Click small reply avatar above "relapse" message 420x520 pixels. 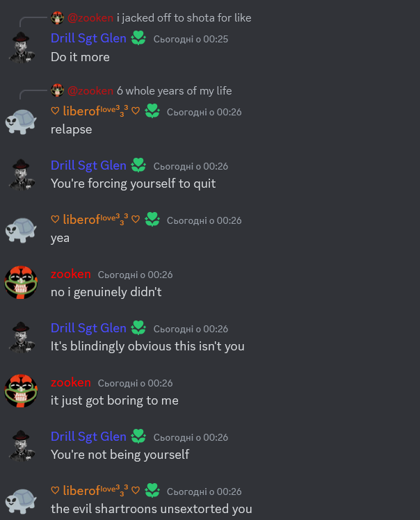click(x=58, y=90)
